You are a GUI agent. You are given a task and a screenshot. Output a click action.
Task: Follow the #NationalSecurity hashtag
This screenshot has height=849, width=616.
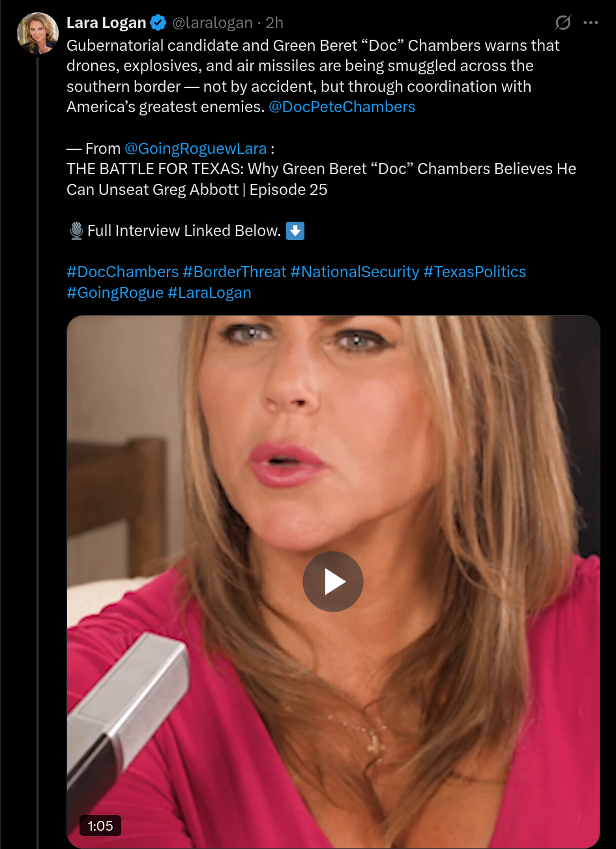(x=355, y=272)
